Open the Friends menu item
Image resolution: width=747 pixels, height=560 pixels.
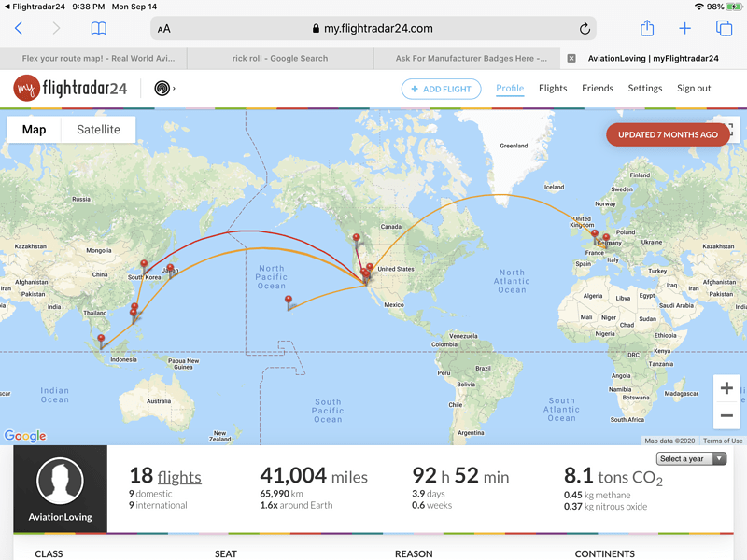(x=598, y=88)
